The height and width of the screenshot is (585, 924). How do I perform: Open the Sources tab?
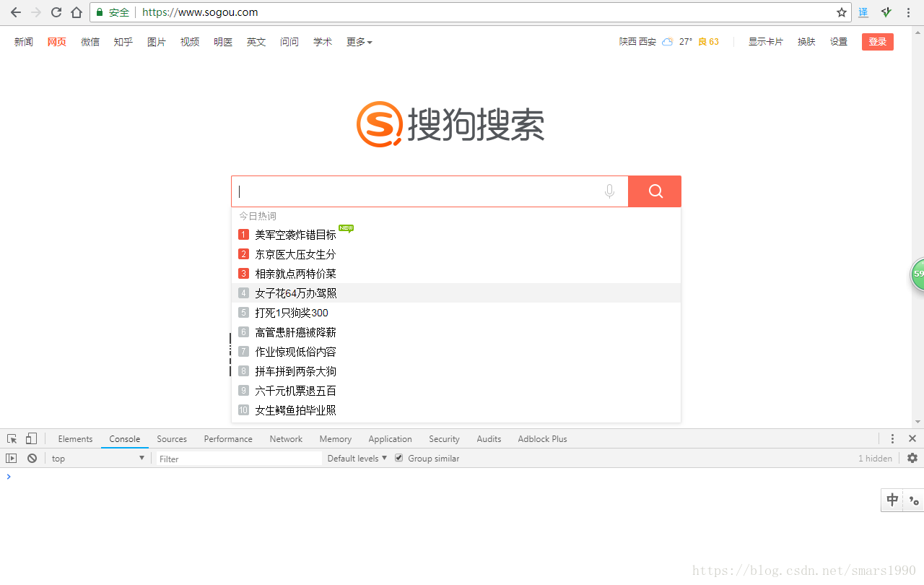[x=172, y=438]
